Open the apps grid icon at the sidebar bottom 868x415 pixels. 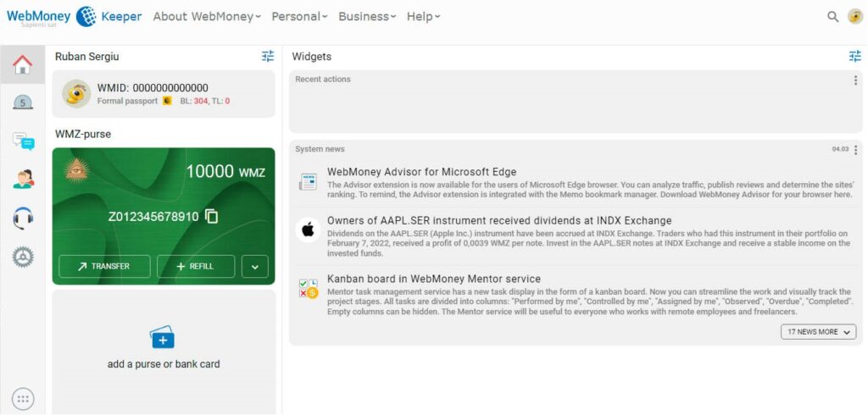(x=23, y=399)
